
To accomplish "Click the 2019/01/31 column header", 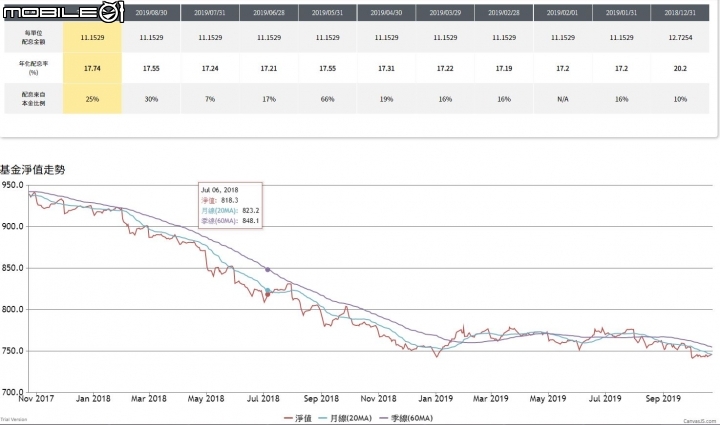I will point(621,12).
